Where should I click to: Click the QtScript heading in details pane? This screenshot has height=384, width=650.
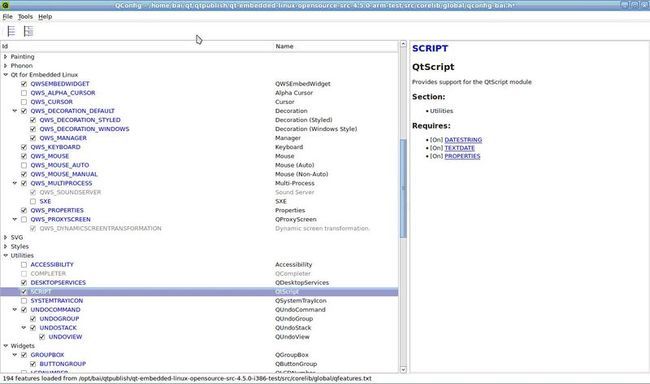433,67
